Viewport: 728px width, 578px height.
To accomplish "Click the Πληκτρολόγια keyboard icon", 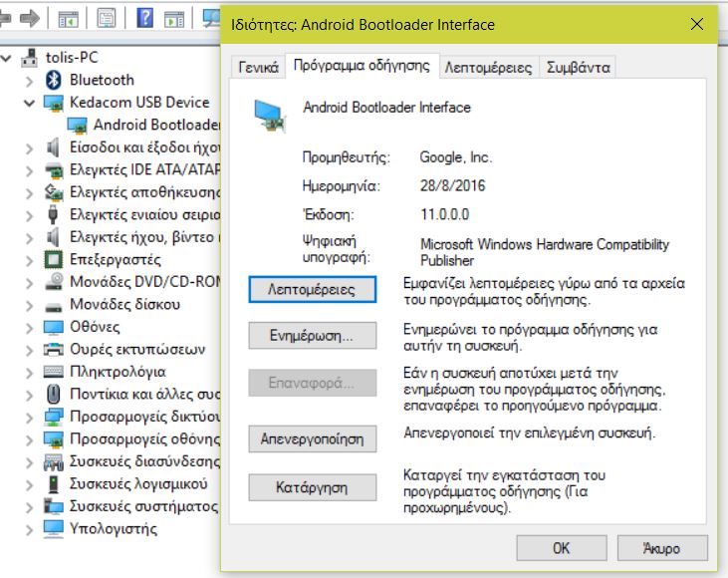I will point(54,372).
